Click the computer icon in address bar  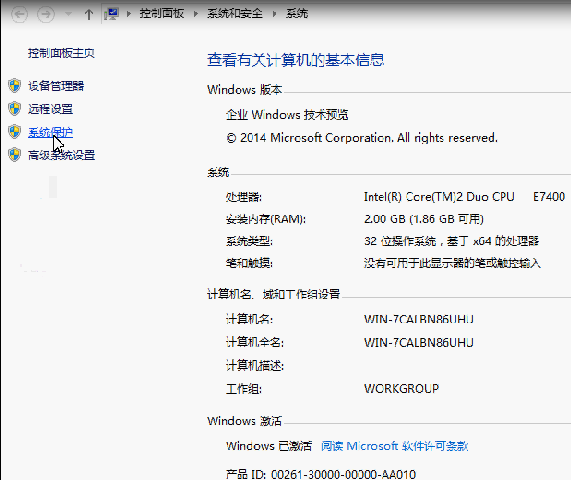pos(111,14)
